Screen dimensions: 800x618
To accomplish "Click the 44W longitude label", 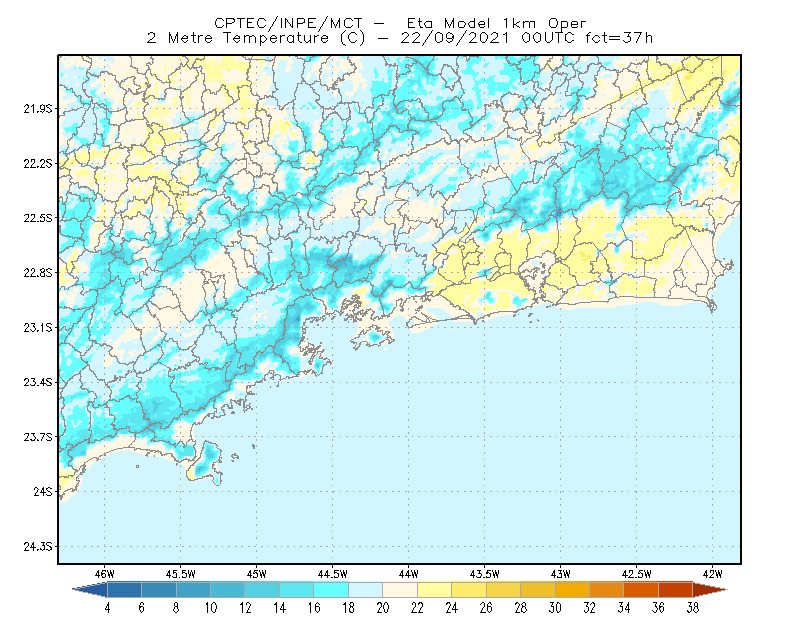I will (x=409, y=574).
